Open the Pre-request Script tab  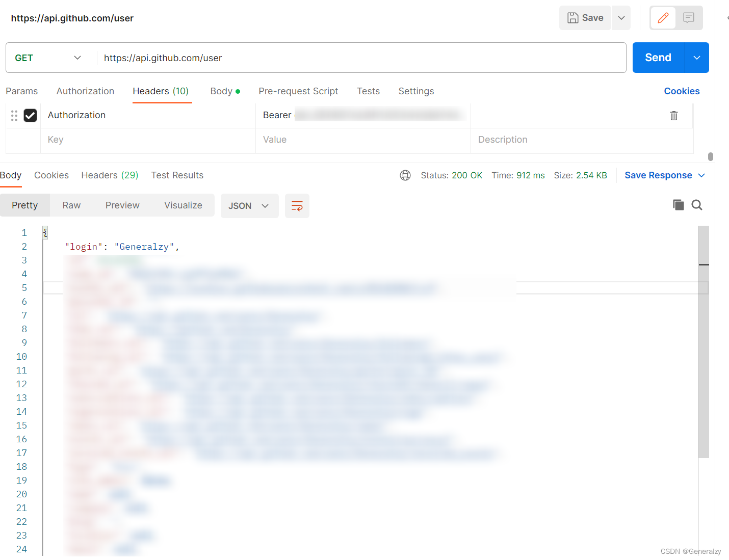tap(298, 91)
